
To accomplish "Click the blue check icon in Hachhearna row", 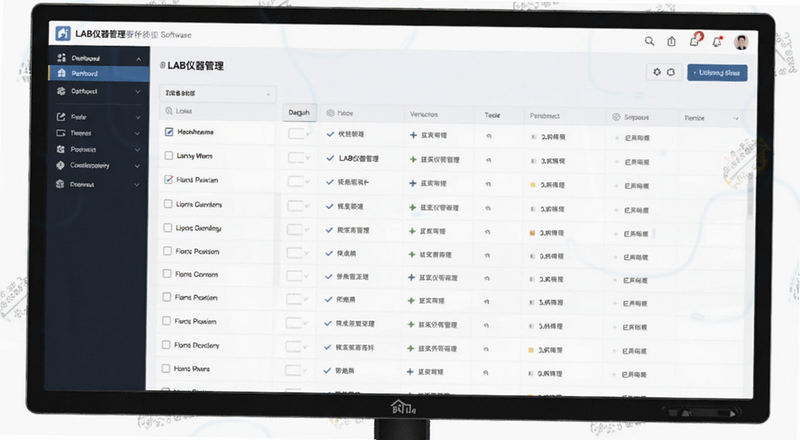I will (x=330, y=134).
